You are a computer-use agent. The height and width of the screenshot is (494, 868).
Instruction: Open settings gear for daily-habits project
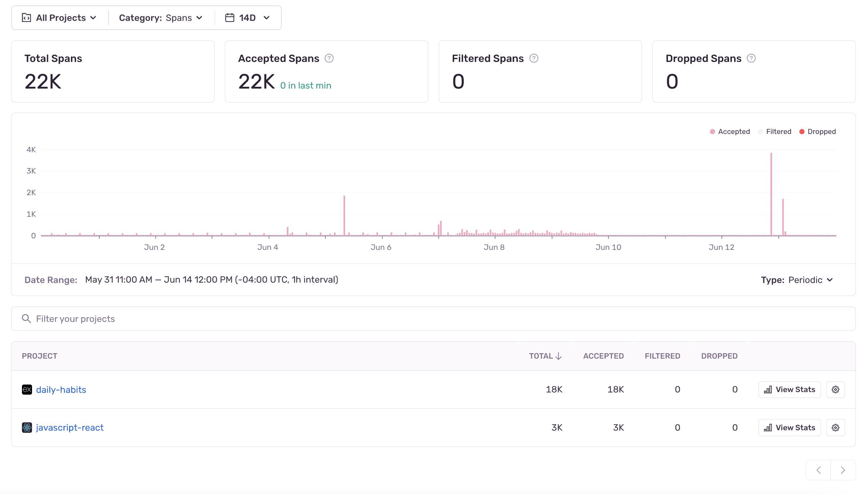pos(835,389)
